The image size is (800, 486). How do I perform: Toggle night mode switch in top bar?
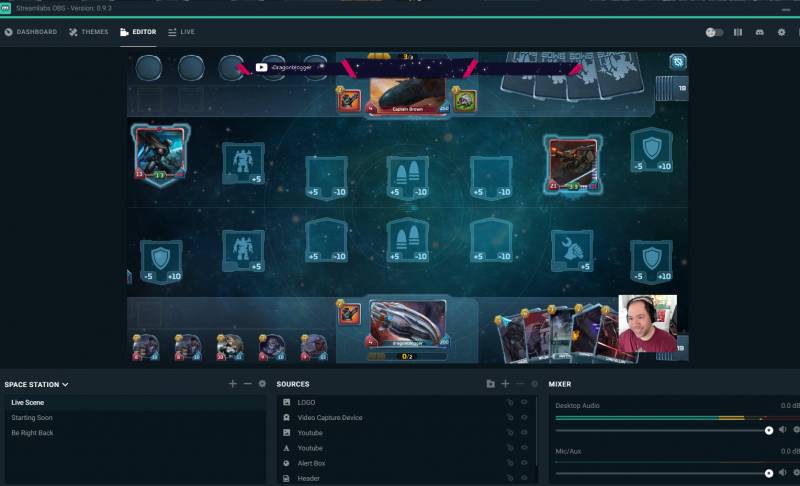coord(714,32)
